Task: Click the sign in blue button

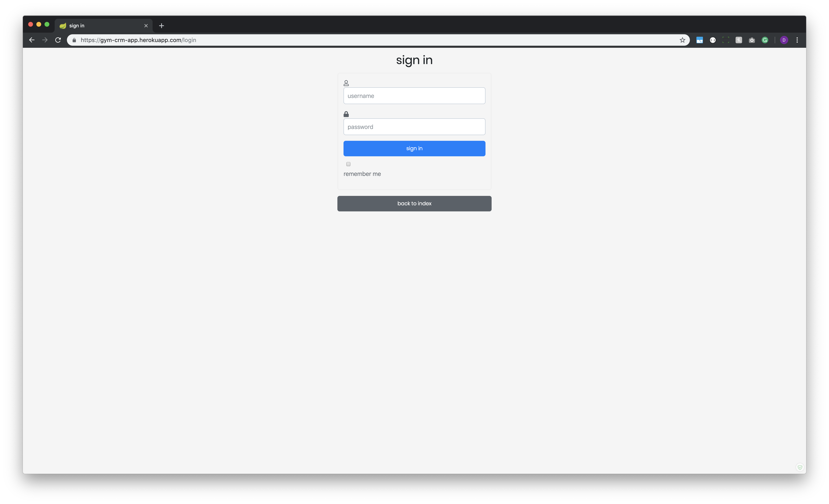Action: [414, 148]
